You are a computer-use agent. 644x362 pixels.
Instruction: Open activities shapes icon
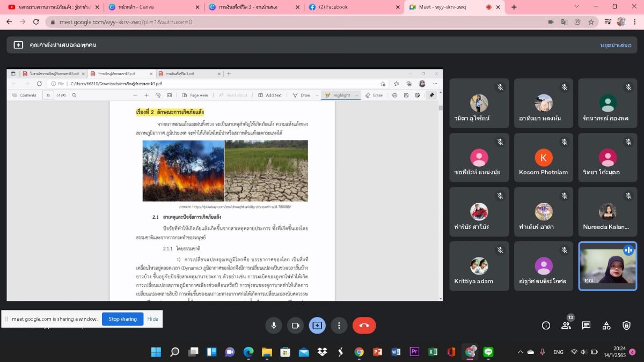click(x=606, y=326)
